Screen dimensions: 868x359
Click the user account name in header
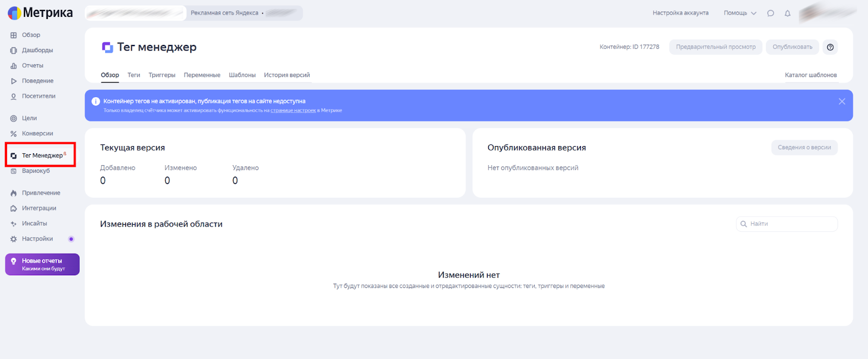coord(827,12)
